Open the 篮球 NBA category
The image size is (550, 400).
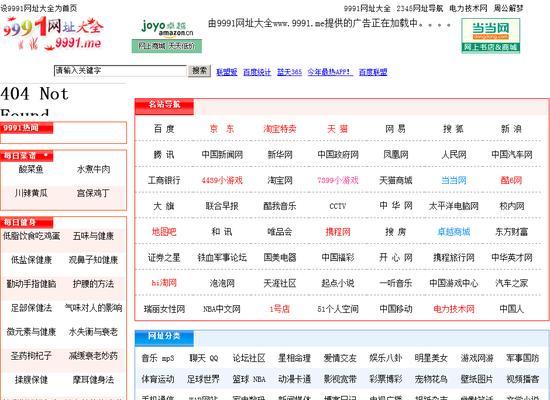click(x=249, y=379)
